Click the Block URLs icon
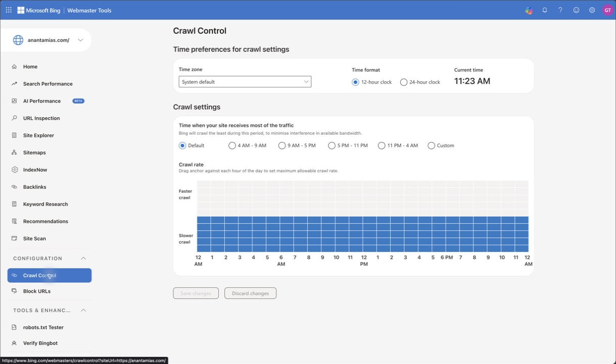 click(x=14, y=291)
